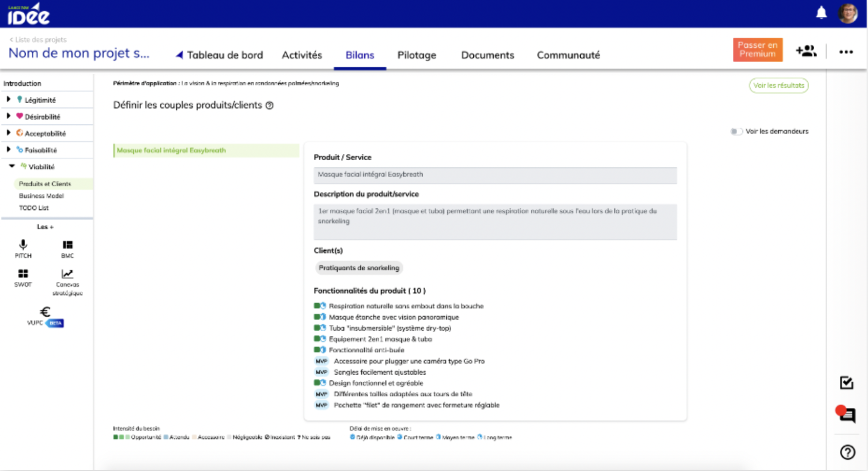The height and width of the screenshot is (471, 868).
Task: Click 'Négligeable' legend entry
Action: tap(244, 437)
